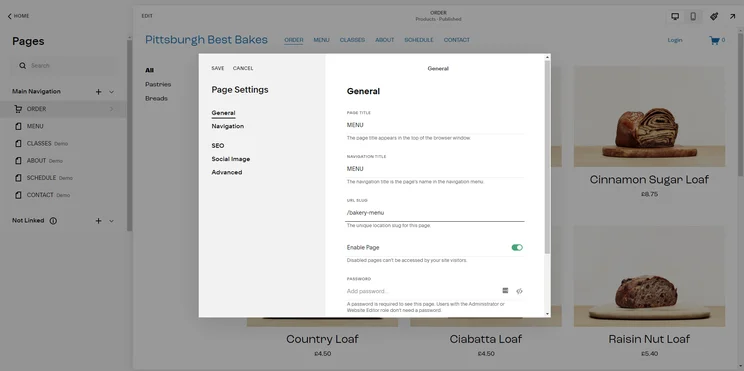Click the Pages search field
744x371 pixels.
65,65
